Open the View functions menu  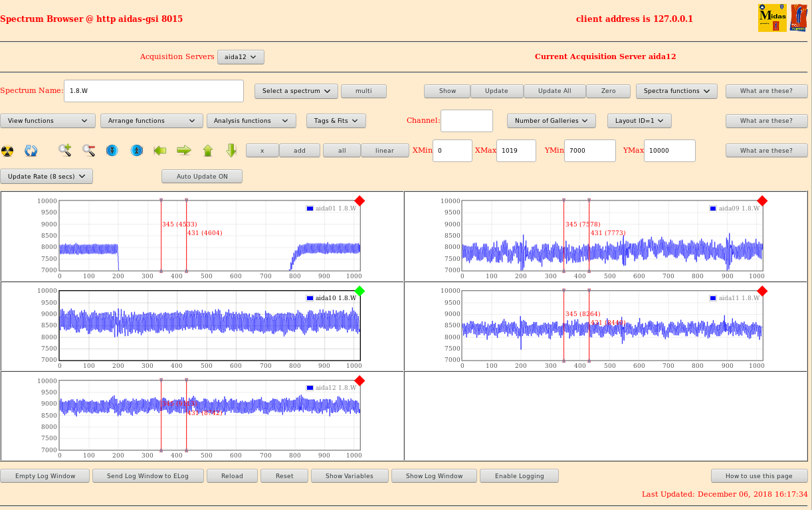[48, 121]
